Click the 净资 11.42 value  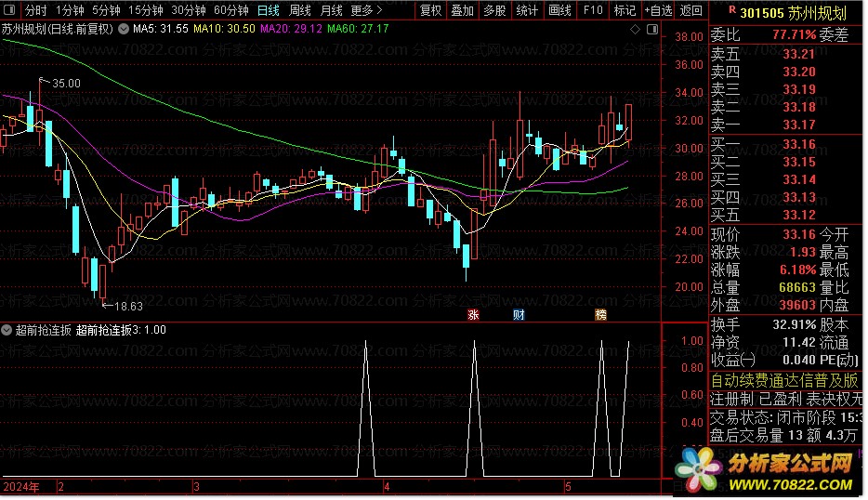(799, 342)
